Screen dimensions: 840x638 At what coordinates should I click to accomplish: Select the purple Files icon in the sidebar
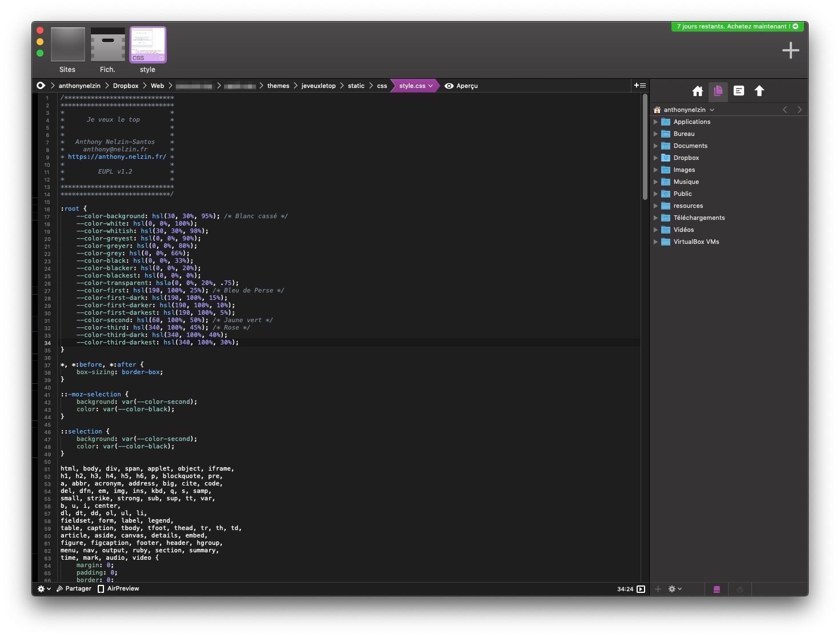(718, 90)
